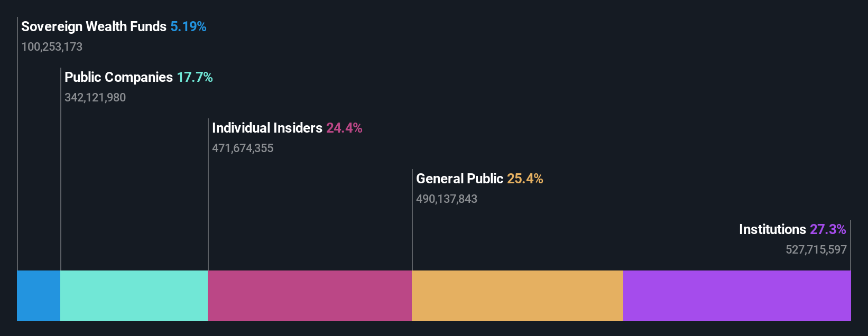Select the 17.7% percentage figure
This screenshot has width=868, height=336.
click(x=195, y=77)
